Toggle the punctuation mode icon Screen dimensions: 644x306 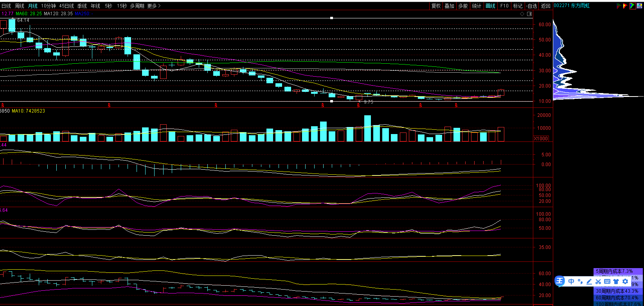click(580, 281)
